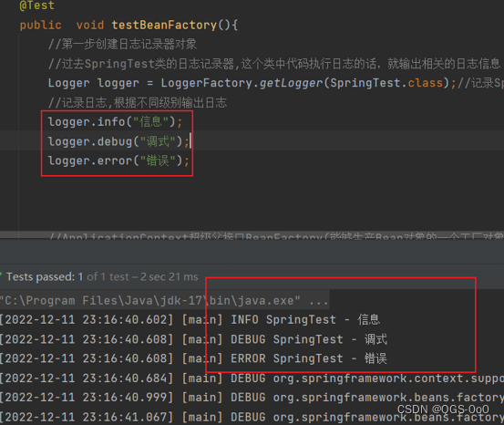
Task: Click the @Test annotation
Action: click(x=36, y=5)
